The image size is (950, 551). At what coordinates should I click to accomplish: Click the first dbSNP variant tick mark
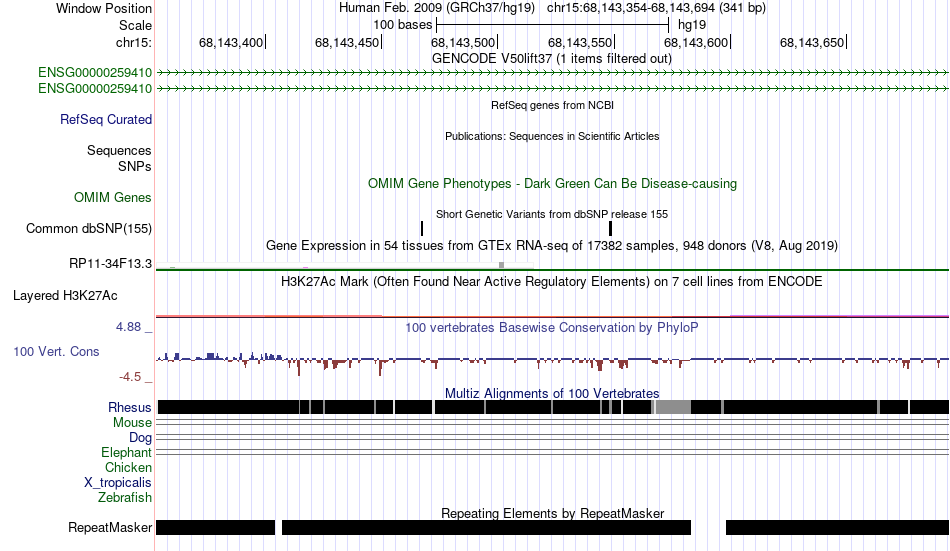coord(422,229)
